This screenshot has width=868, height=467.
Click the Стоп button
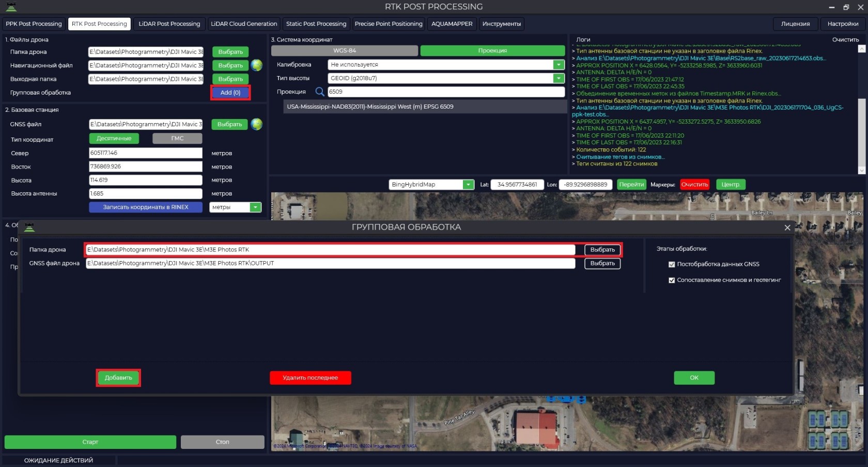click(223, 442)
